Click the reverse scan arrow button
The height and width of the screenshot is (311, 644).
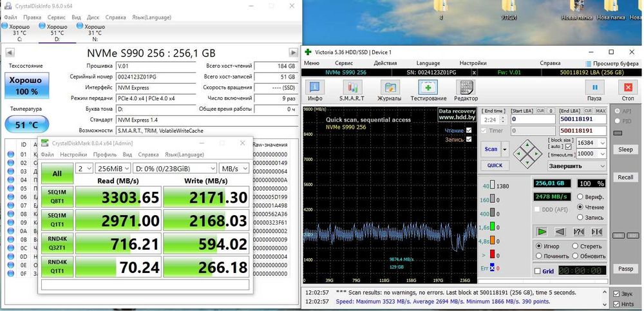[x=560, y=232]
